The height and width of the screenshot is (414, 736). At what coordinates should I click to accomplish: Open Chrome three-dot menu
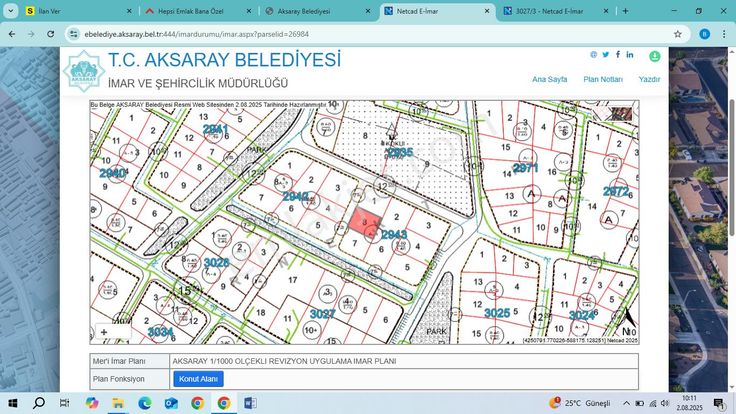pos(724,34)
